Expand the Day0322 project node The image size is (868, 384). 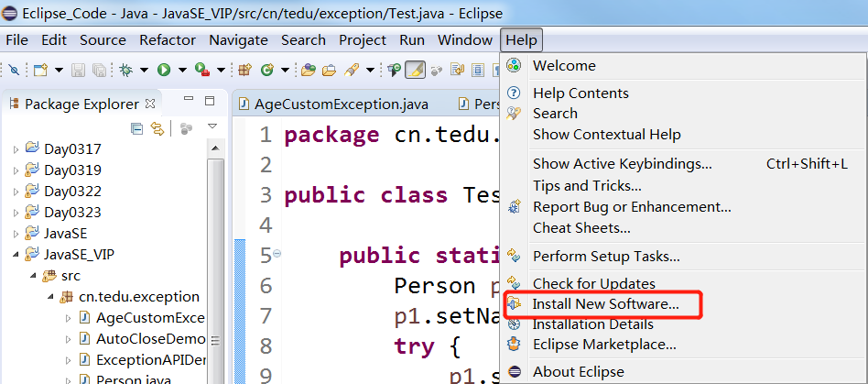pyautogui.click(x=16, y=192)
